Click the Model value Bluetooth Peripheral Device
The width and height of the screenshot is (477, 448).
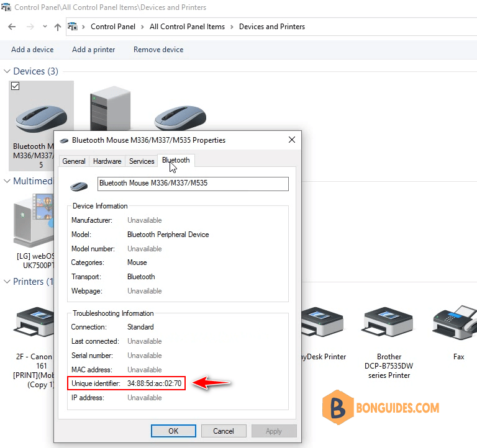pos(168,235)
